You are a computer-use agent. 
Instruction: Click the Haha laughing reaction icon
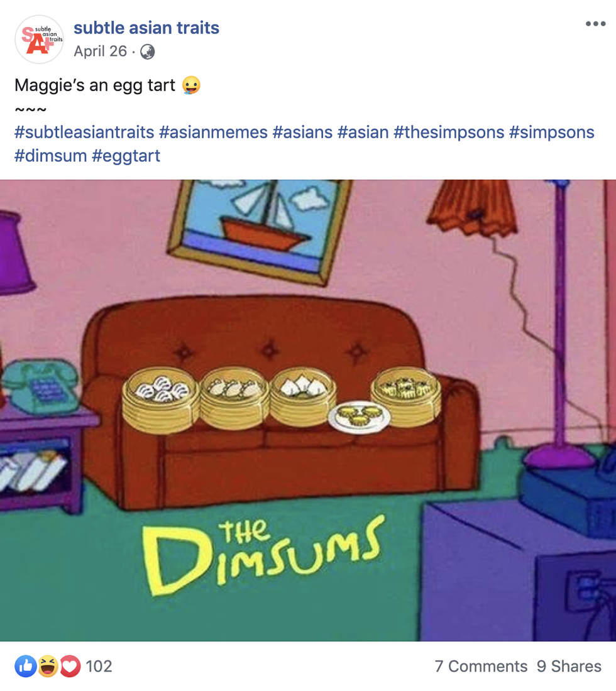(48, 666)
